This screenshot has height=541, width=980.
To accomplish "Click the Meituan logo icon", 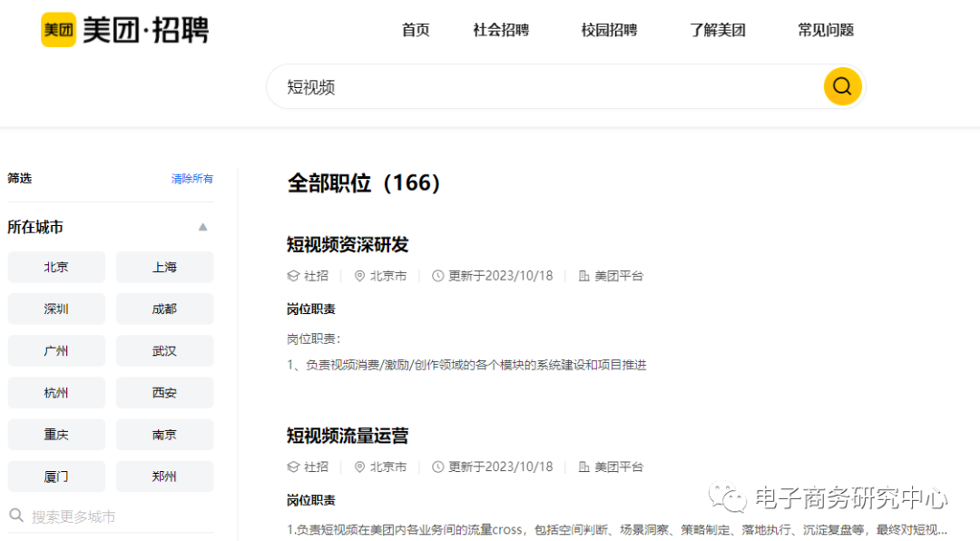I will point(58,30).
